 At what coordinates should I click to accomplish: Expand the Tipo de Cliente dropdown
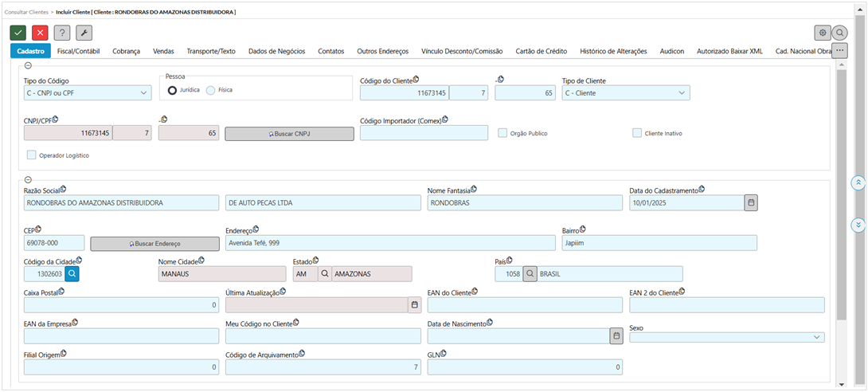[625, 93]
